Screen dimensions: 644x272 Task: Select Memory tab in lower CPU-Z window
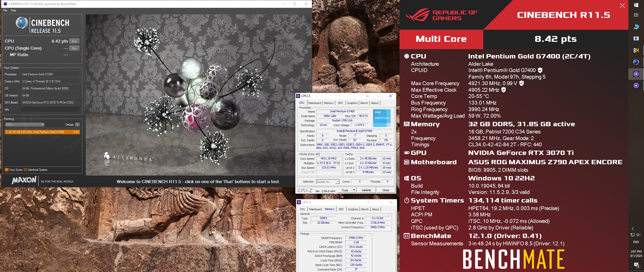coord(330,209)
